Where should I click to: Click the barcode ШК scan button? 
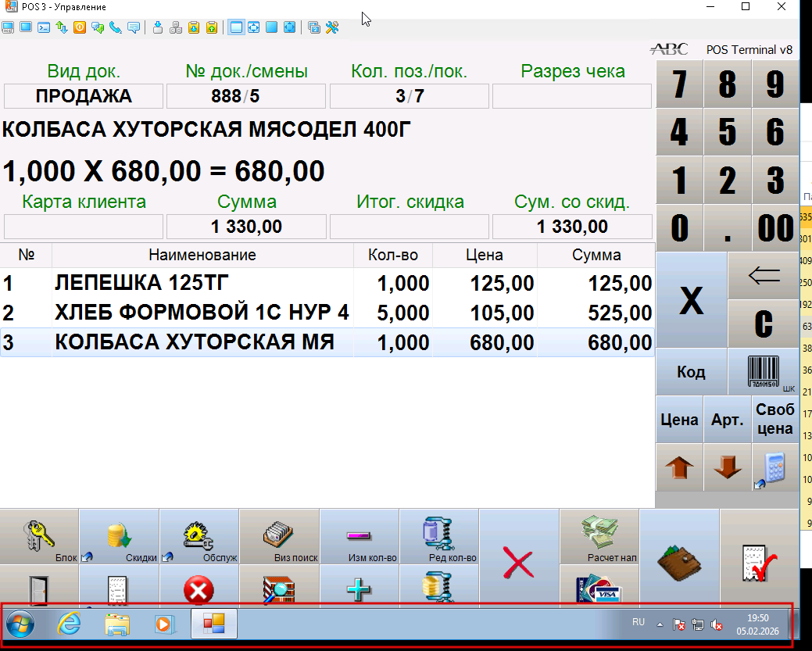tap(764, 371)
